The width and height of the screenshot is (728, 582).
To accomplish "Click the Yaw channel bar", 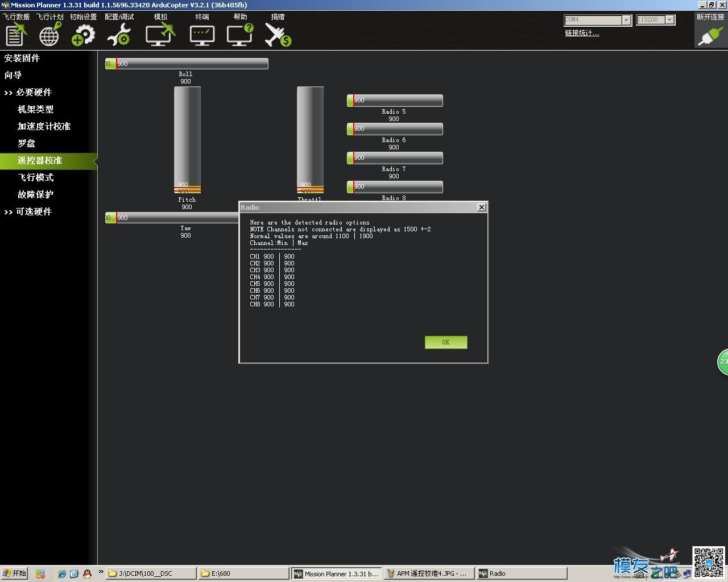I will (x=172, y=218).
